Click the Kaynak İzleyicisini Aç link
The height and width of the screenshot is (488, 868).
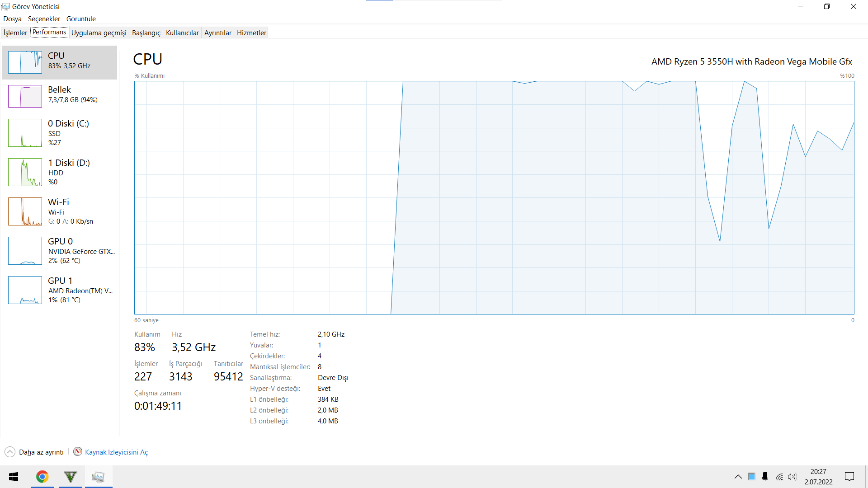pos(116,452)
